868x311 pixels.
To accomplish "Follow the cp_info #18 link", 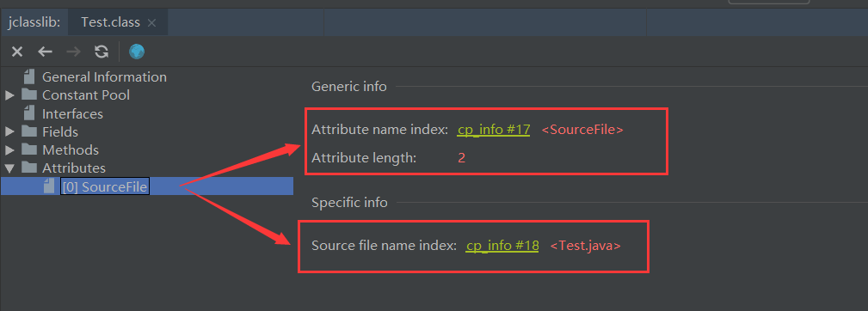I will tap(502, 246).
